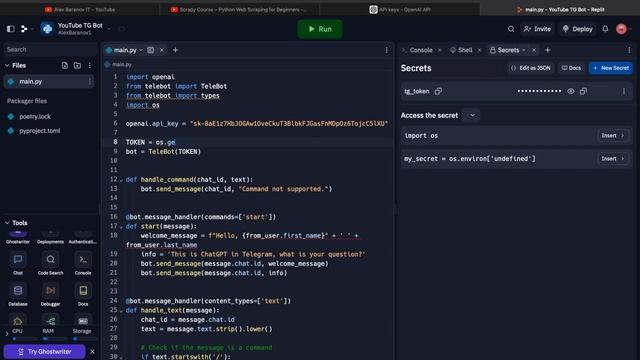Click Edit as JSON
The height and width of the screenshot is (360, 640).
pos(530,68)
